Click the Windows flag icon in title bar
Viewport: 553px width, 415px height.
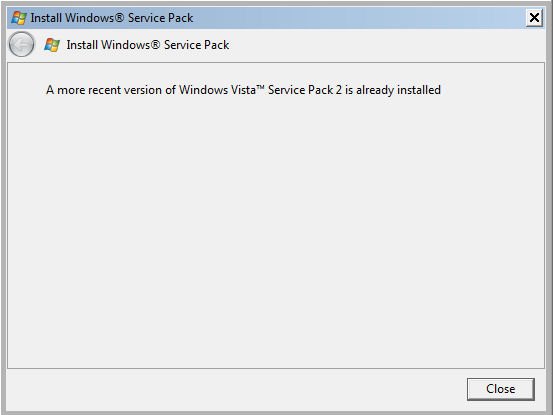[19, 18]
